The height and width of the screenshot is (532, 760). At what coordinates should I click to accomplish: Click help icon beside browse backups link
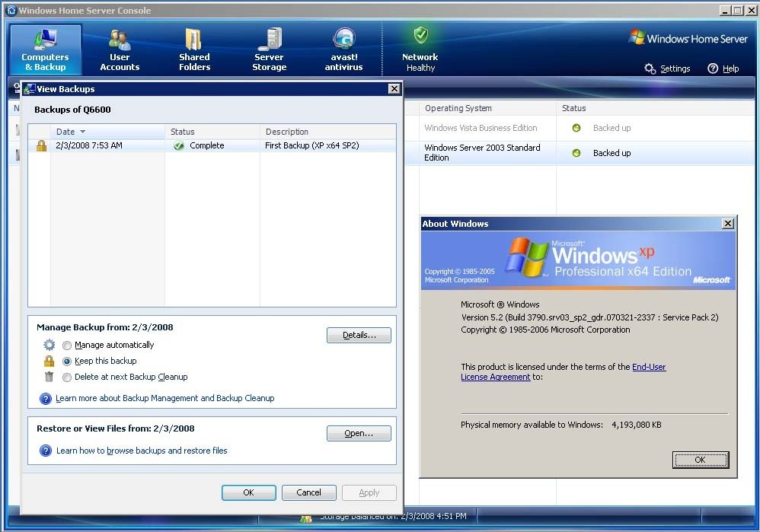point(45,451)
